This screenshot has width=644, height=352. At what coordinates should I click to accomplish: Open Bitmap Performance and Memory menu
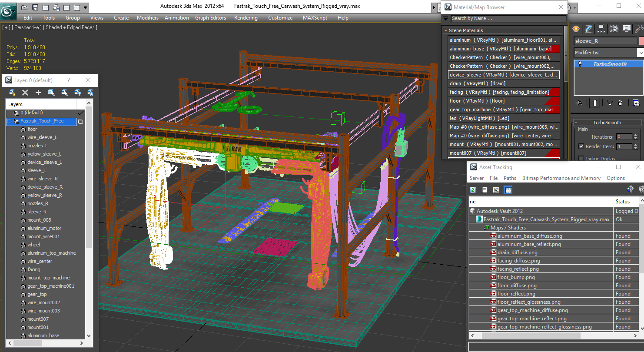pos(561,178)
